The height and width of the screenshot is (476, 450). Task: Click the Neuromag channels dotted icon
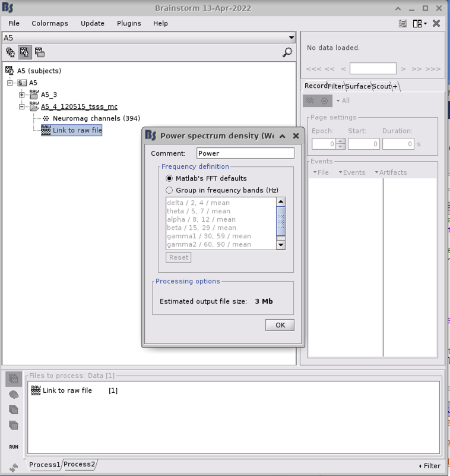point(46,118)
